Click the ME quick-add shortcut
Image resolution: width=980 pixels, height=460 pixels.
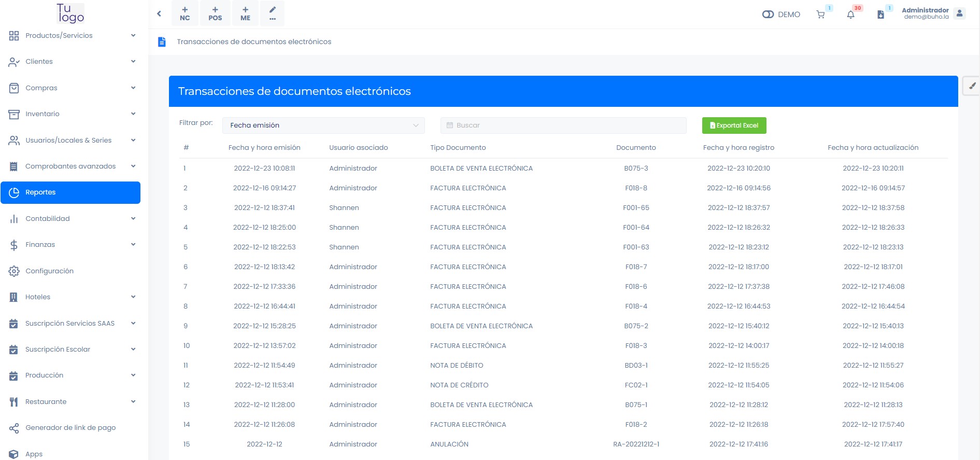coord(245,13)
